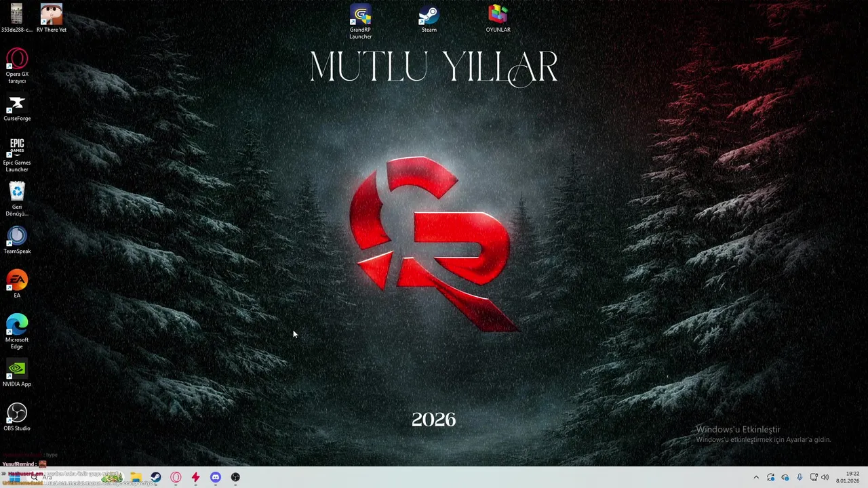Screen dimensions: 868x488
Task: Click the microphone tray icon
Action: pyautogui.click(x=800, y=477)
